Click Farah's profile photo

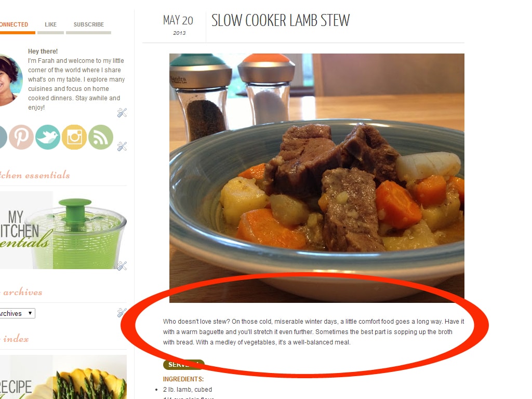10,81
